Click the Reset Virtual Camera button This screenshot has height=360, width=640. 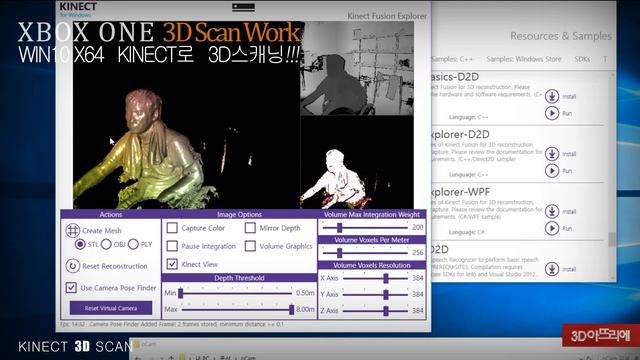[x=111, y=308]
